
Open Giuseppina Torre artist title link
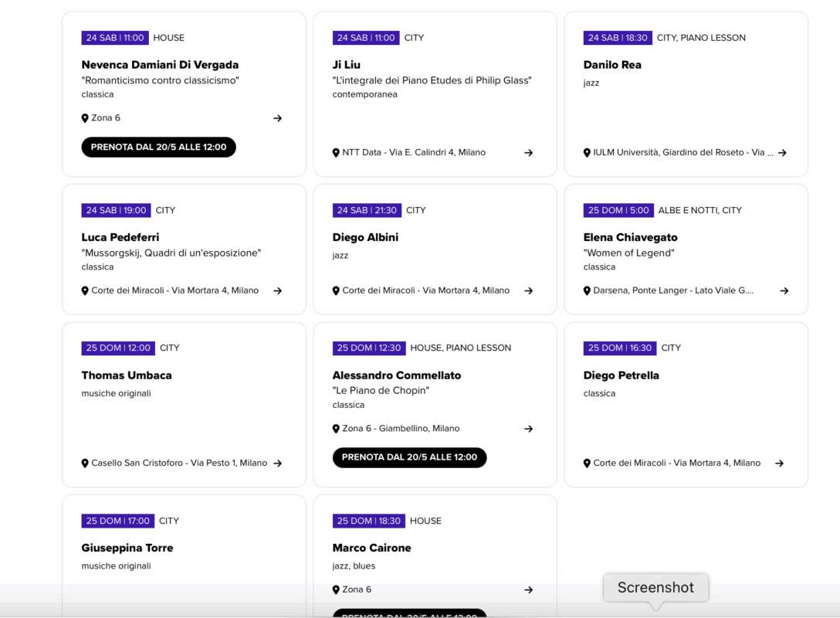click(127, 548)
